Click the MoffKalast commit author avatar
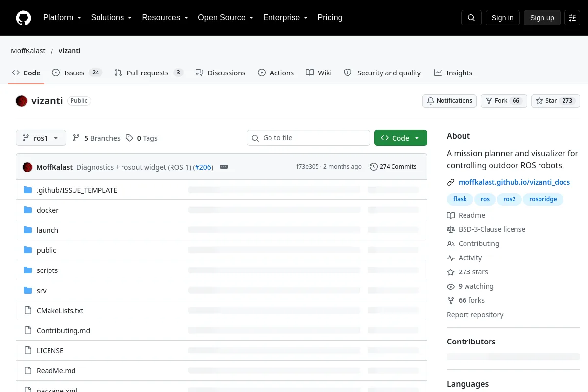Screen dimensions: 588x392 27,167
